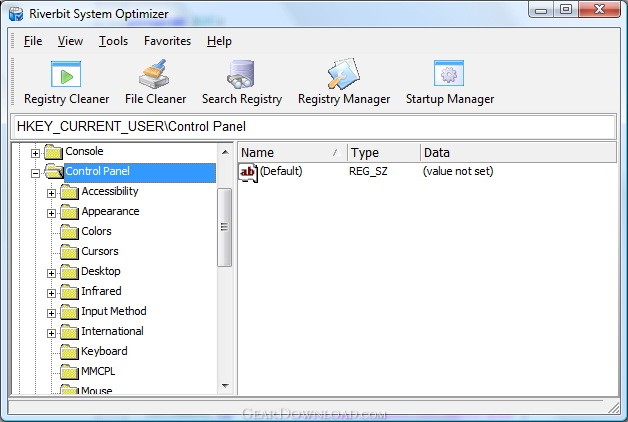The width and height of the screenshot is (628, 422).
Task: Collapse the Control Panel tree node
Action: [x=36, y=172]
